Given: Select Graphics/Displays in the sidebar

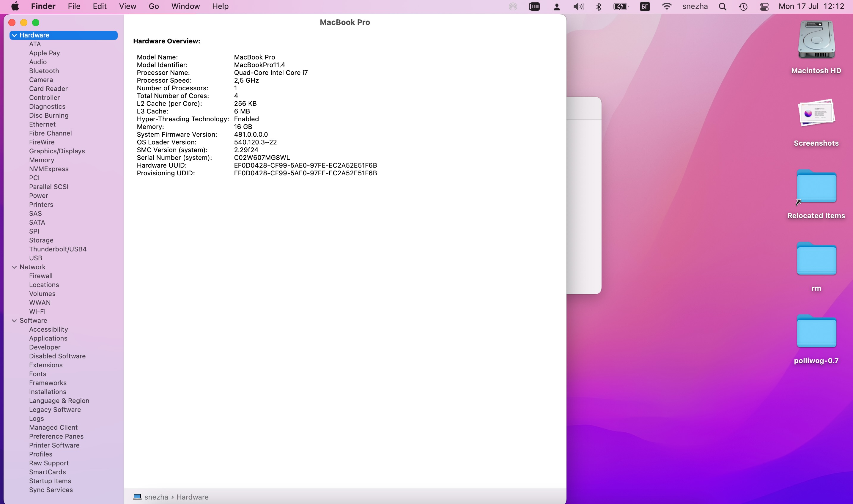Looking at the screenshot, I should tap(57, 151).
